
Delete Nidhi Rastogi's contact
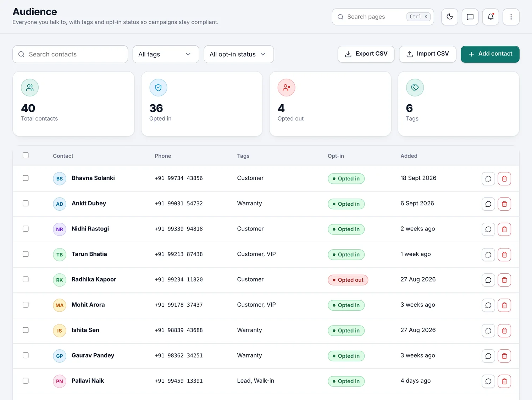tap(504, 229)
